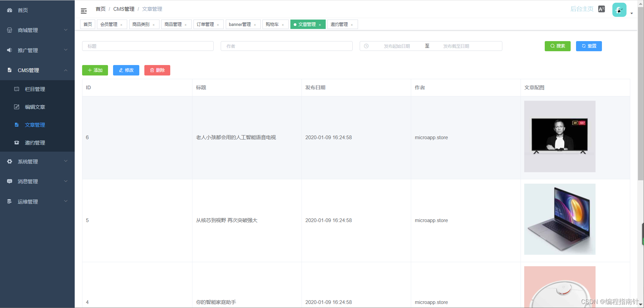The image size is (644, 308).
Task: Close the banner管理 tab
Action: pyautogui.click(x=255, y=25)
